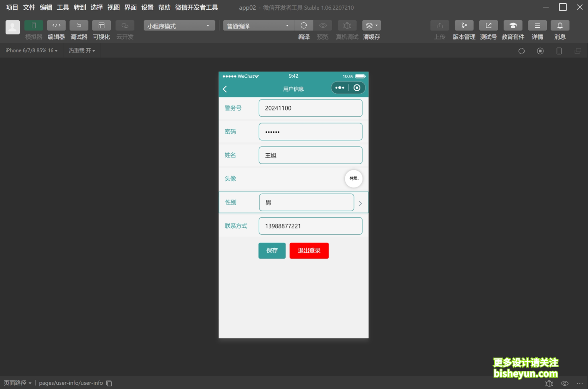
Task: Click the 退出登录 button
Action: click(x=309, y=251)
